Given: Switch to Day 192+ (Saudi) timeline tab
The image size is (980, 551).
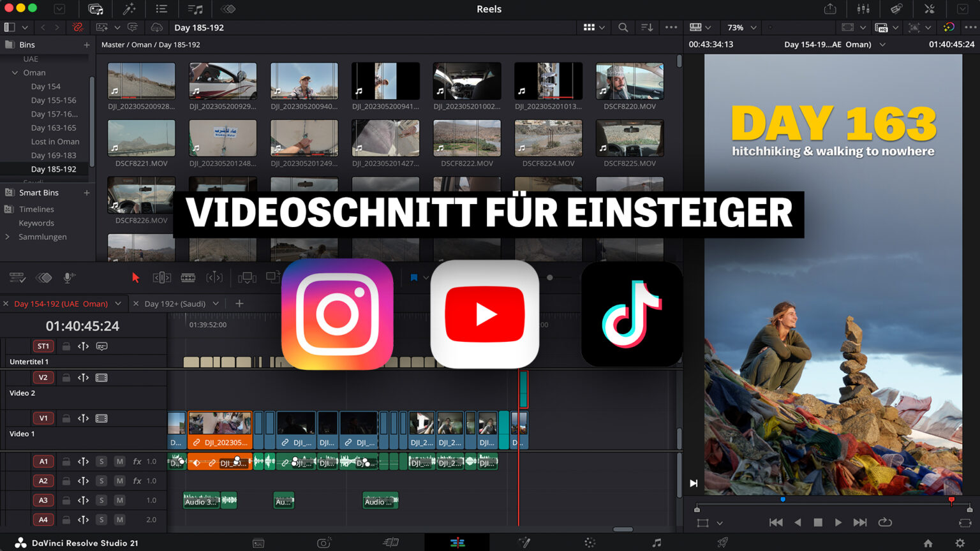Looking at the screenshot, I should 175,304.
